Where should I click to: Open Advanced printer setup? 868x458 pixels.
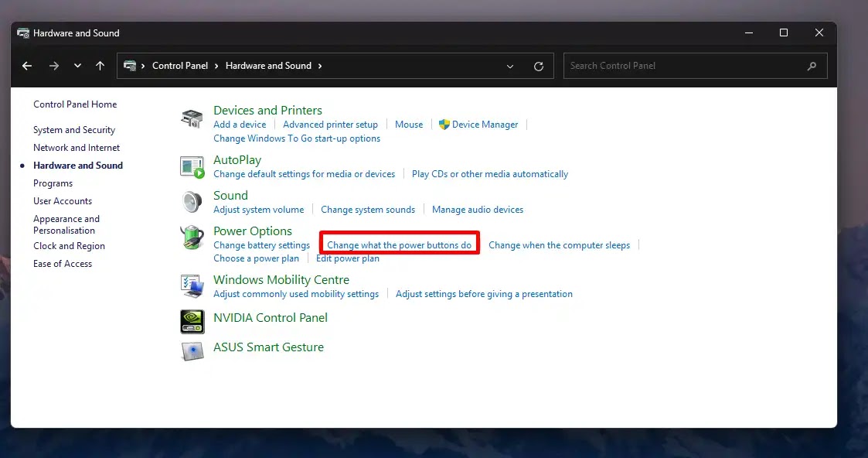pos(331,125)
